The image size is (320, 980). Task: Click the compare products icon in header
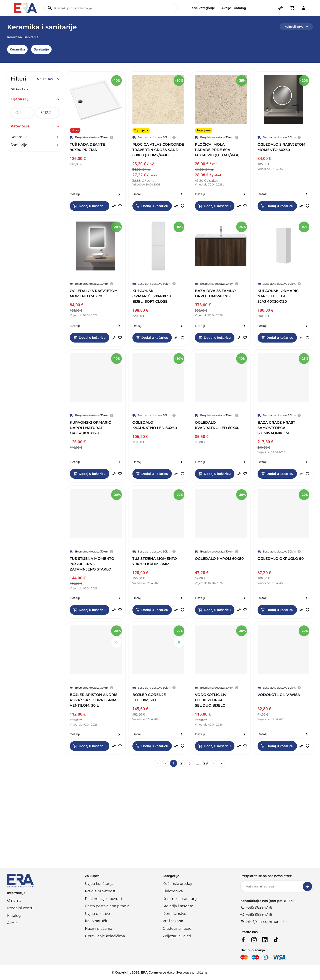280,8
